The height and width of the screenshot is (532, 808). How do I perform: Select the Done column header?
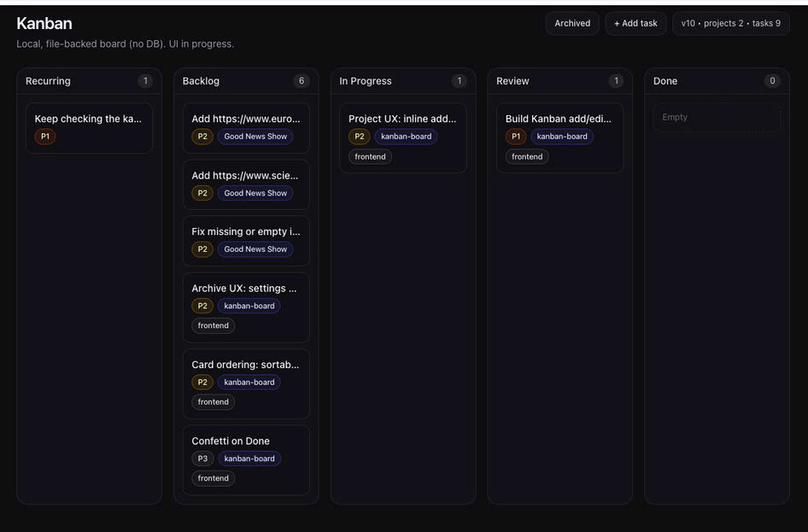pyautogui.click(x=665, y=81)
